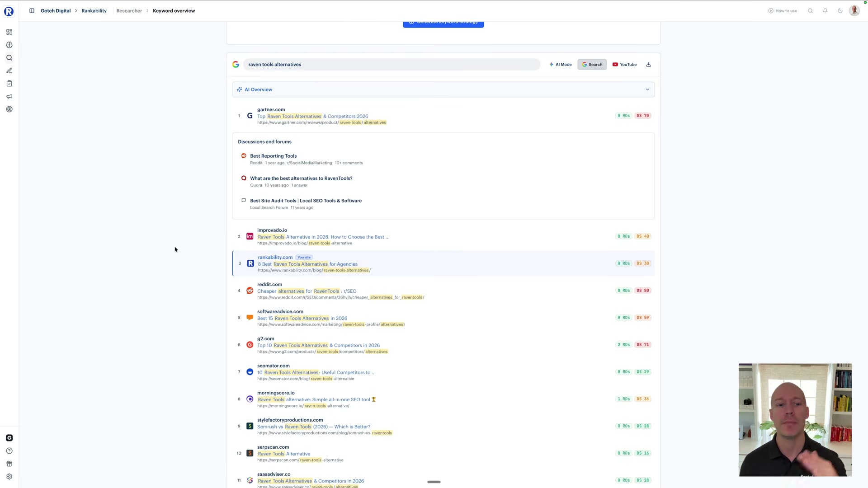The image size is (868, 488).
Task: Click the improvado.io favicon
Action: [250, 236]
